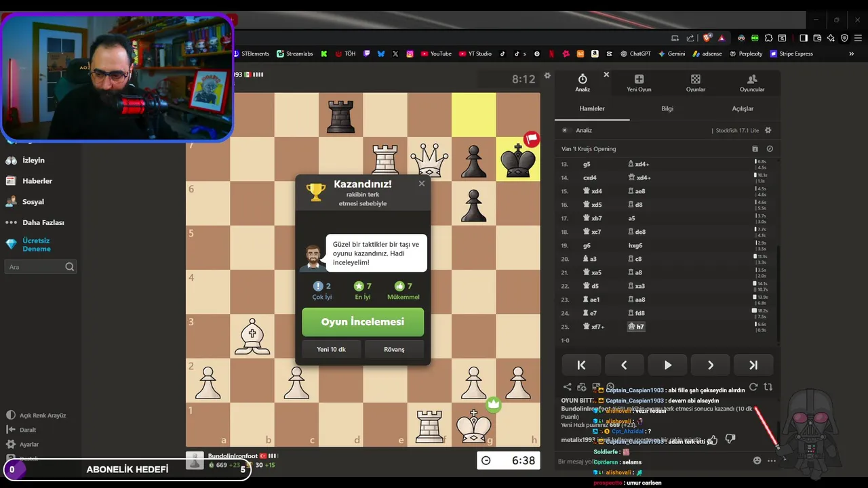The height and width of the screenshot is (488, 868).
Task: Open Sosyal in the sidebar
Action: tap(25, 201)
